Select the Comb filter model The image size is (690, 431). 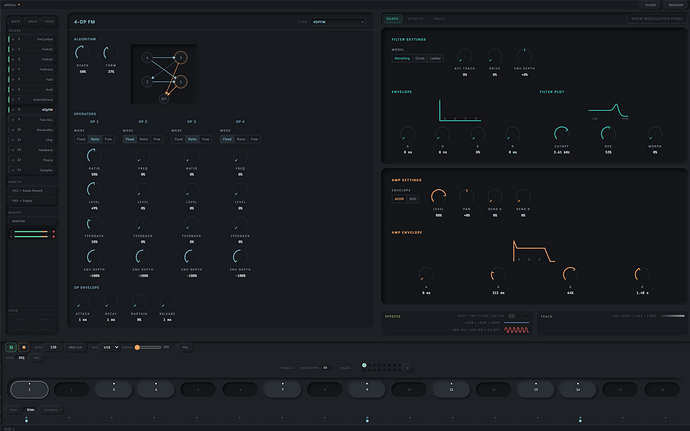pyautogui.click(x=420, y=58)
